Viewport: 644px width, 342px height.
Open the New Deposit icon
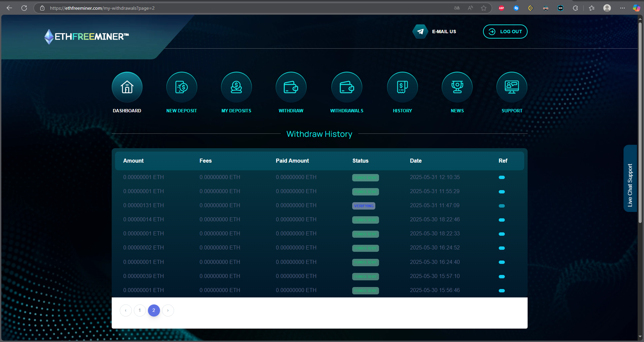[x=182, y=87]
